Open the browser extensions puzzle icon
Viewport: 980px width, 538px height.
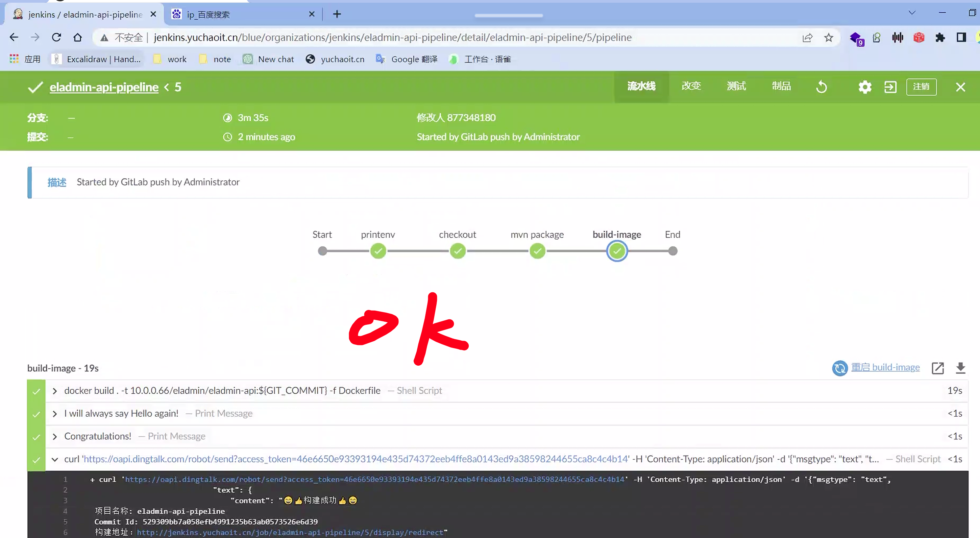pyautogui.click(x=940, y=37)
